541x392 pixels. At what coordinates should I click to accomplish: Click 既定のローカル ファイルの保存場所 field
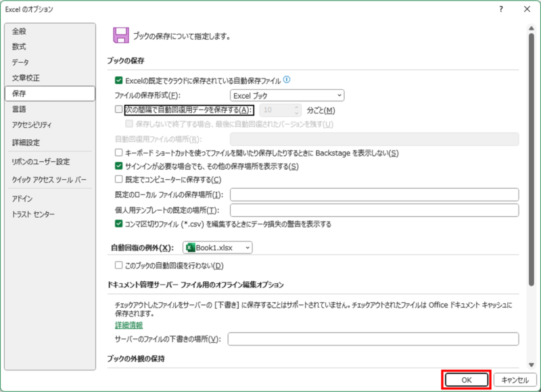pyautogui.click(x=375, y=195)
